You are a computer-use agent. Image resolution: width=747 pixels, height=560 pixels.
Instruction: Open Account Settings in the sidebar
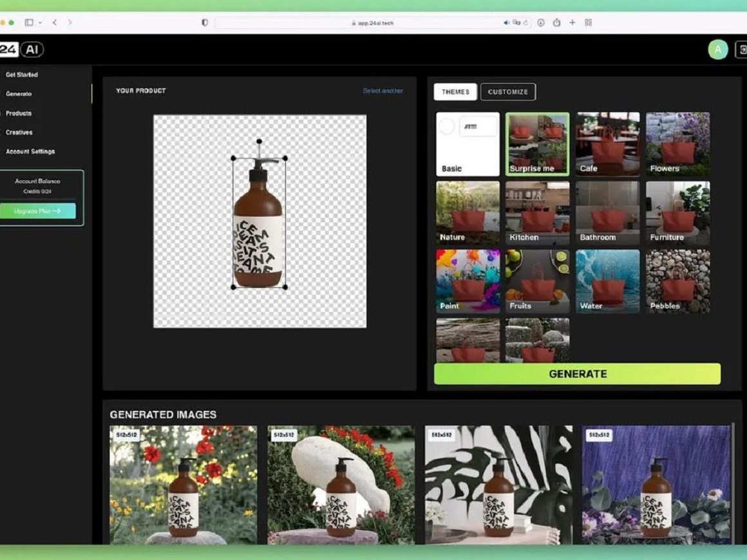pyautogui.click(x=30, y=151)
